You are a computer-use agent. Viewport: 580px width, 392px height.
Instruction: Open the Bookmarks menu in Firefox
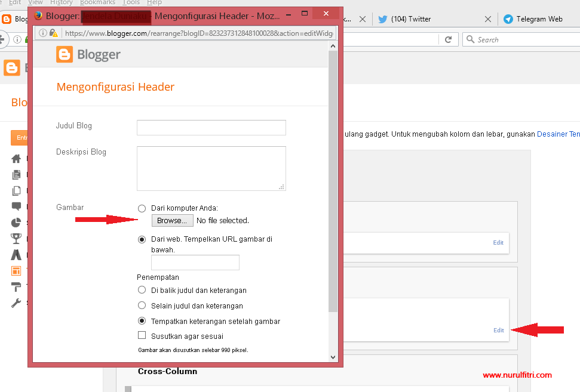coord(97,2)
